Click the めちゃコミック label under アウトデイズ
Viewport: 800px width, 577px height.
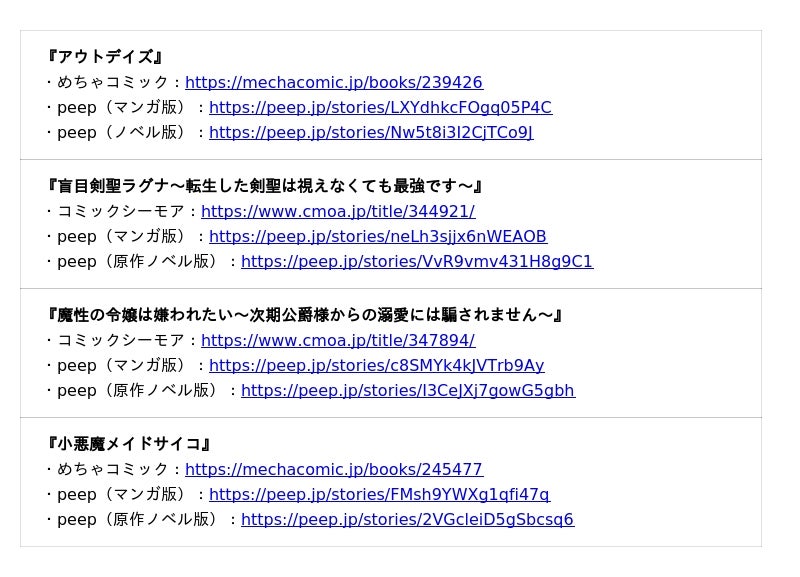point(113,83)
